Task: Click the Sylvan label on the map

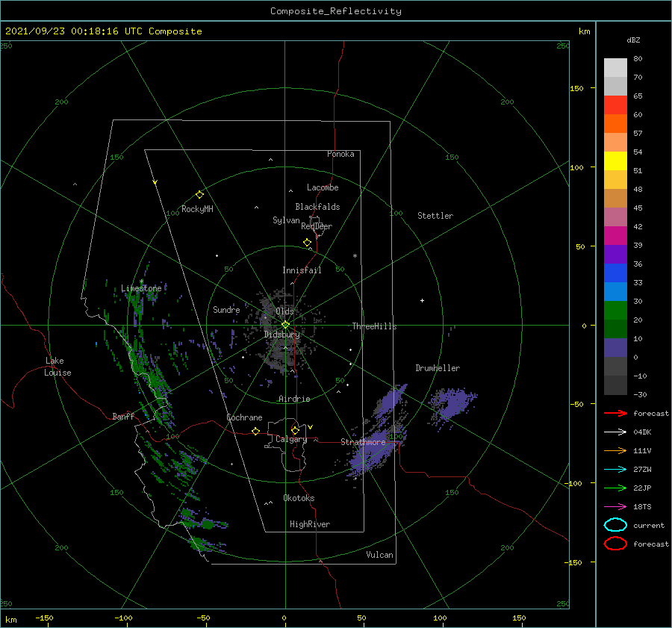Action: point(286,220)
